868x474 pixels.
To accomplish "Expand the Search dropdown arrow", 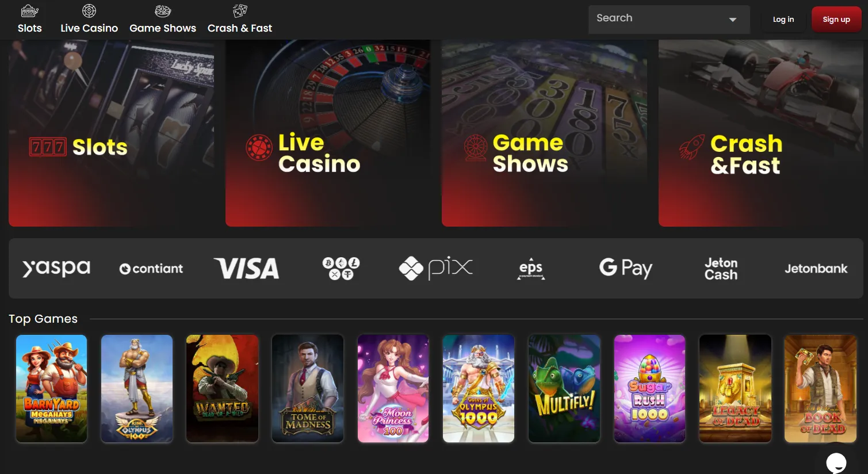I will [733, 20].
